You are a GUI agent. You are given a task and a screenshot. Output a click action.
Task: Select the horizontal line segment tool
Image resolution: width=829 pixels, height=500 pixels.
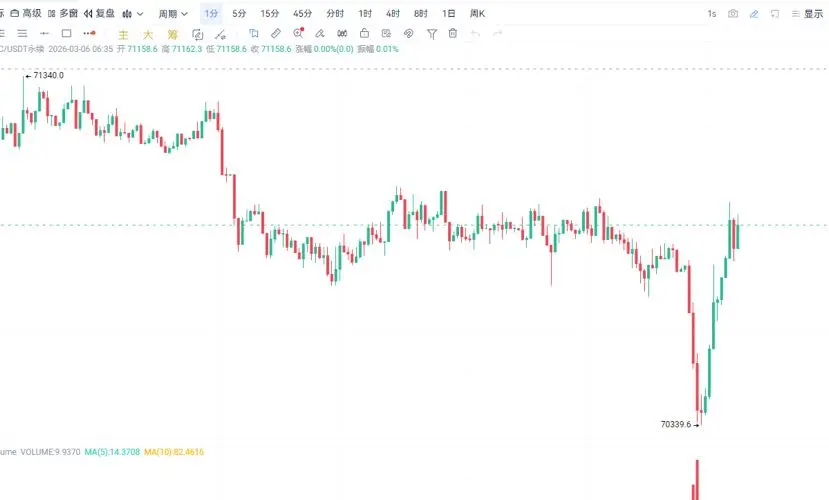pyautogui.click(x=44, y=34)
